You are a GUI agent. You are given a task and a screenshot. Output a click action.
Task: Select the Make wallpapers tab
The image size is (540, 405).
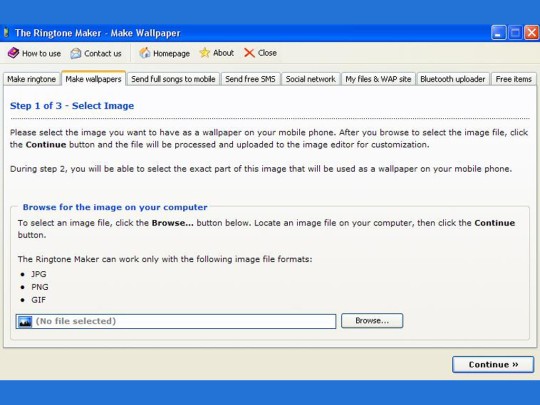tap(93, 79)
